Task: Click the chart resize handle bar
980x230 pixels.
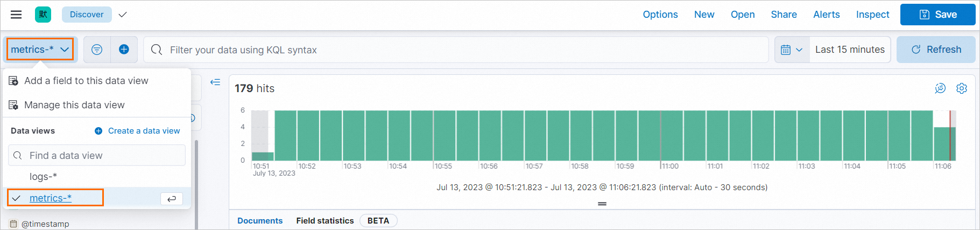Action: 602,204
